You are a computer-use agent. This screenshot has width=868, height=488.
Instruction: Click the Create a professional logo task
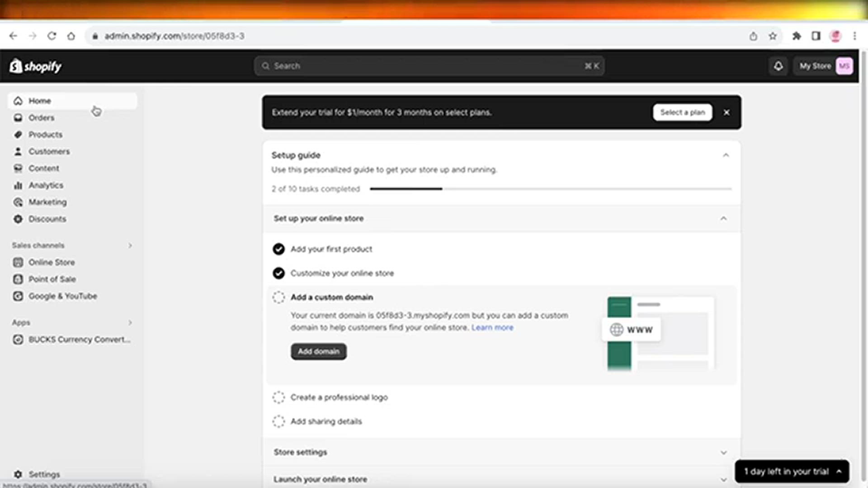[x=339, y=397]
